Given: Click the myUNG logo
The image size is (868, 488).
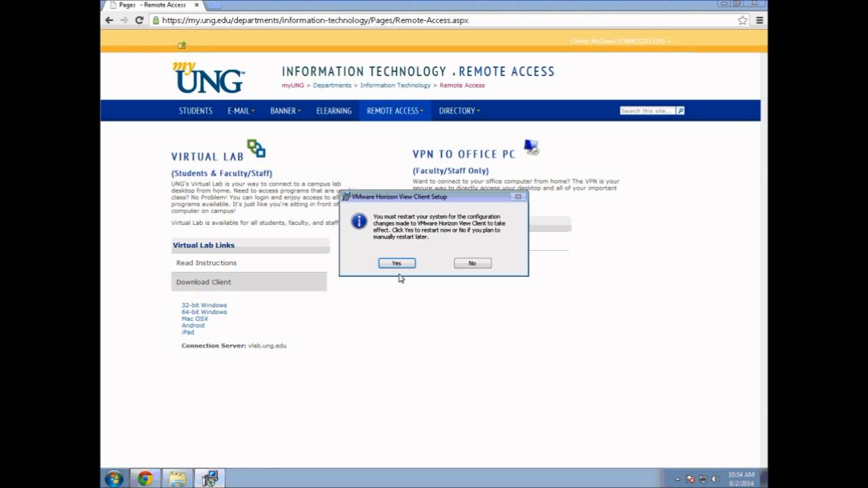Looking at the screenshot, I should coord(208,77).
